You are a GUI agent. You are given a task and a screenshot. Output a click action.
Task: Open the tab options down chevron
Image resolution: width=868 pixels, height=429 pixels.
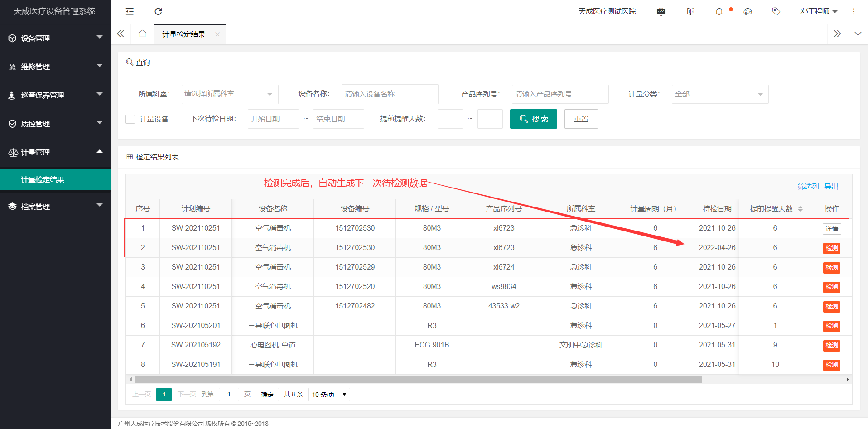click(x=858, y=34)
